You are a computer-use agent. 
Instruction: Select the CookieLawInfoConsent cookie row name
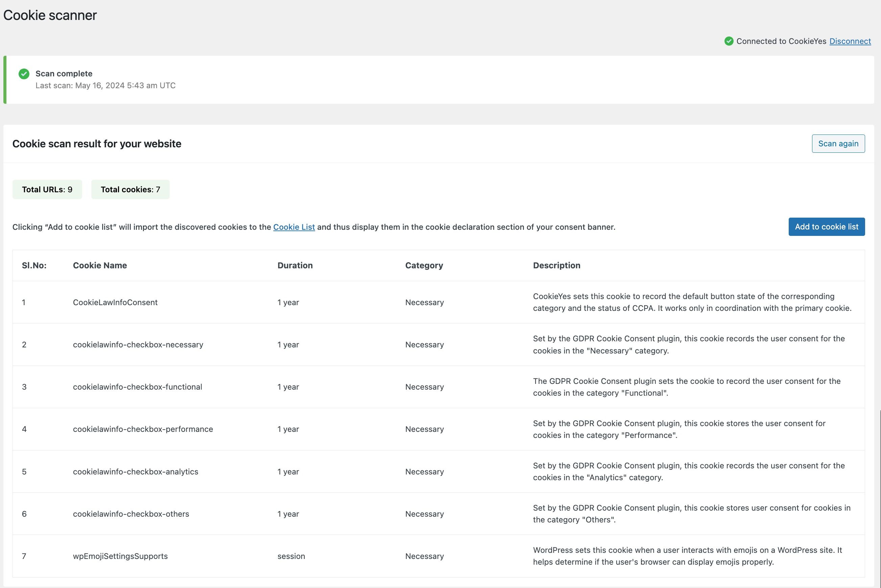115,302
